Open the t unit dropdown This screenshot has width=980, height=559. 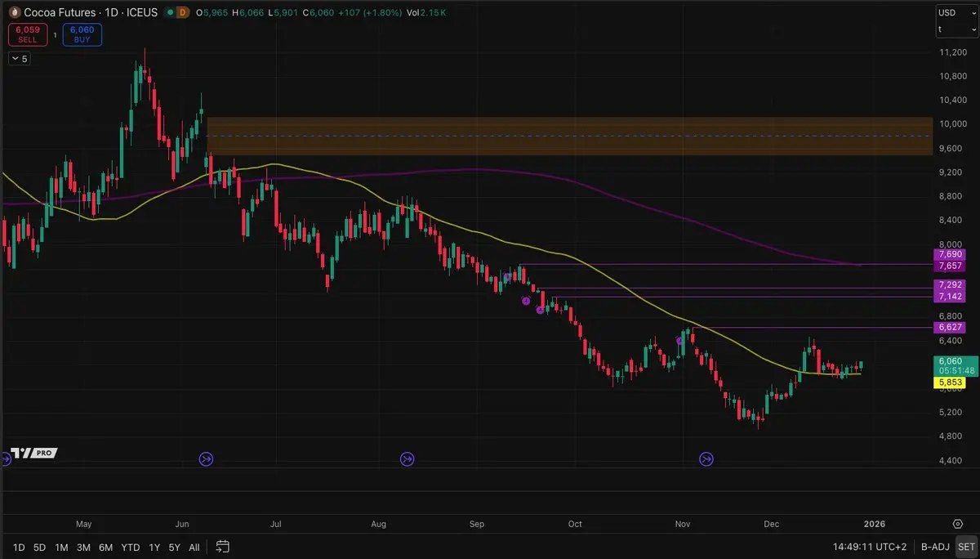tap(955, 29)
